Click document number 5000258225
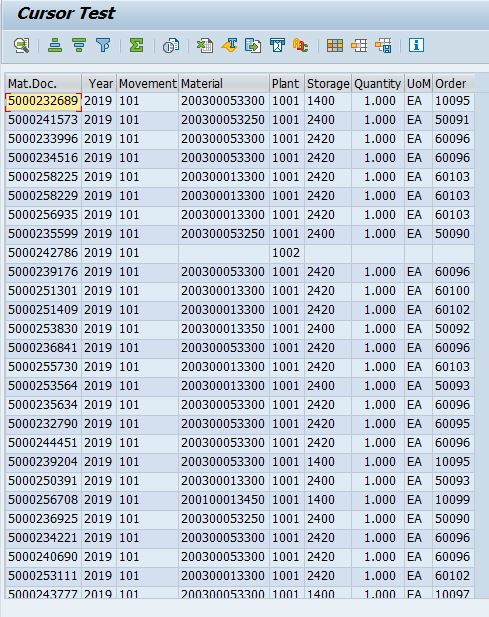 click(x=43, y=177)
